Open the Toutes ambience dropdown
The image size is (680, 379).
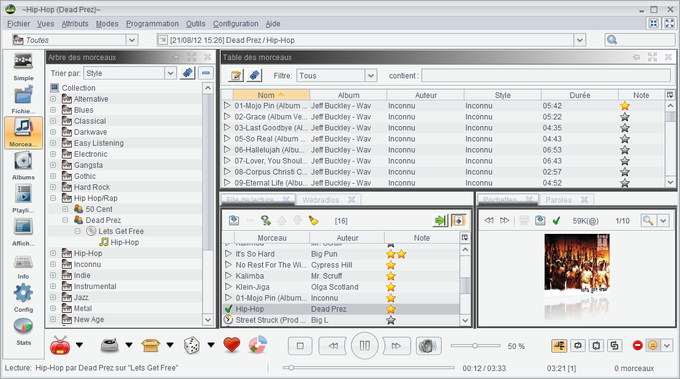(x=132, y=40)
